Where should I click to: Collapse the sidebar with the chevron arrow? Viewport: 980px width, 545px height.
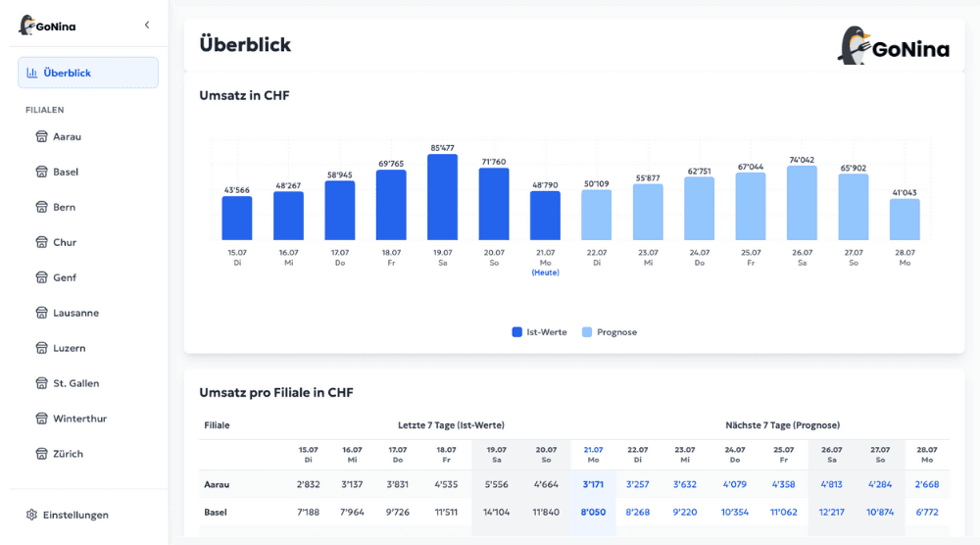pos(147,25)
